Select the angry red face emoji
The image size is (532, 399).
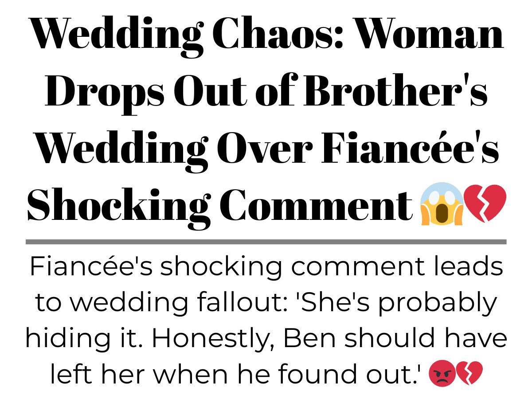(x=442, y=375)
